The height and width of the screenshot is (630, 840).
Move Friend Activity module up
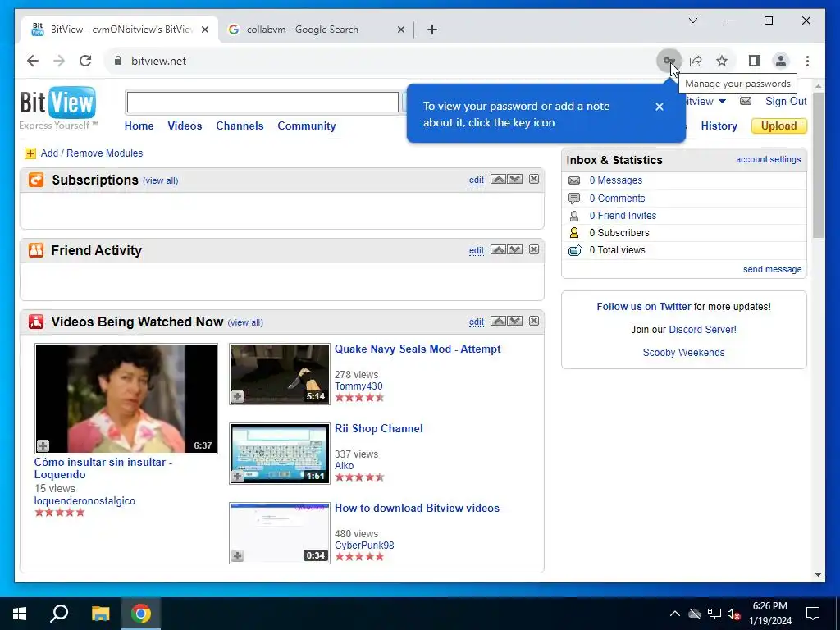498,249
